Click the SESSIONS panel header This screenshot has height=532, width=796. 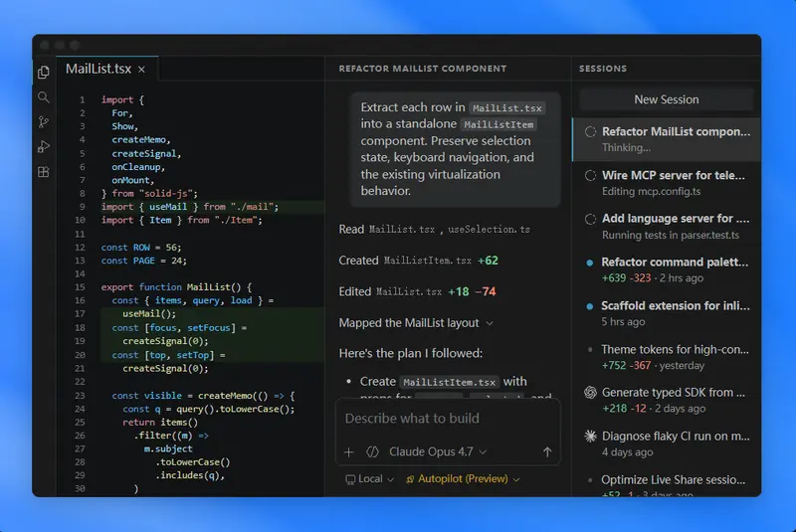click(603, 69)
